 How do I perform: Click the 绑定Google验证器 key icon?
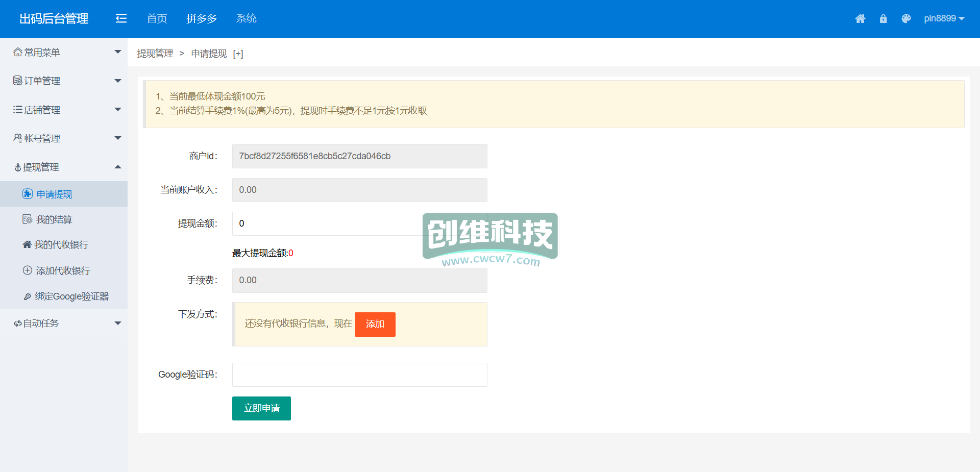pyautogui.click(x=28, y=296)
